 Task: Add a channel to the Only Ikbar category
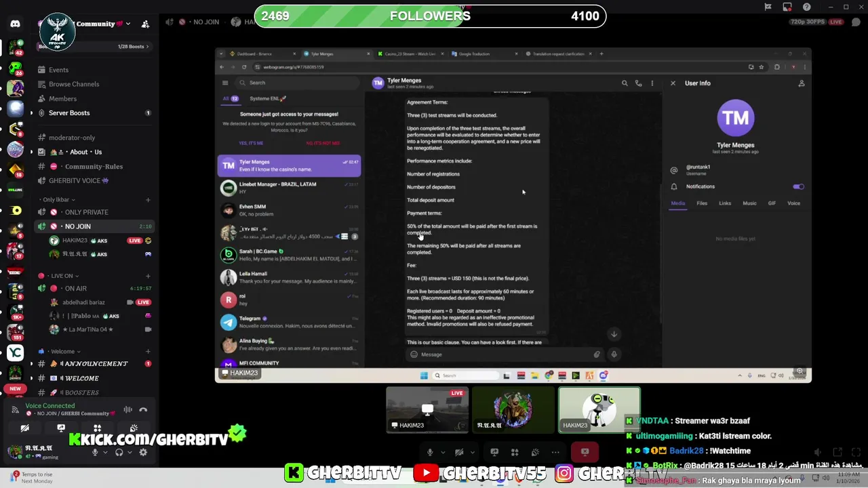point(148,200)
